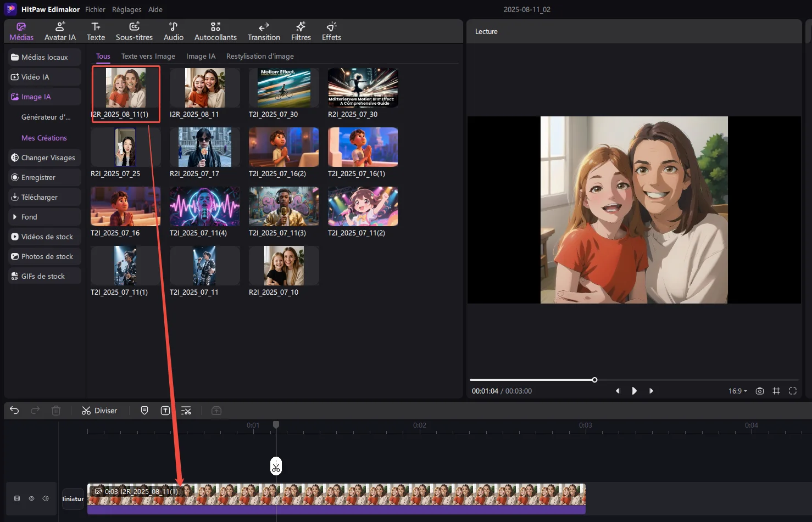The image size is (812, 522).
Task: Switch to the Texte vers Image tab
Action: click(x=148, y=56)
